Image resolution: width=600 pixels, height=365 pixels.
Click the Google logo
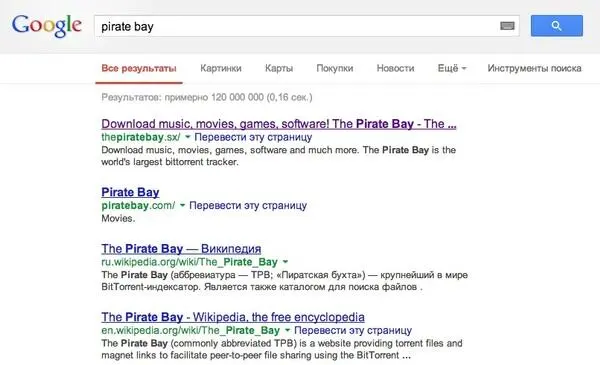[x=46, y=26]
